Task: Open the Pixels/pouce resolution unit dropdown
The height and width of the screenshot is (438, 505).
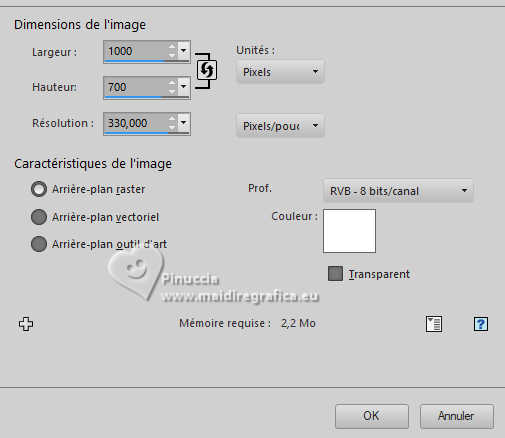Action: point(280,126)
